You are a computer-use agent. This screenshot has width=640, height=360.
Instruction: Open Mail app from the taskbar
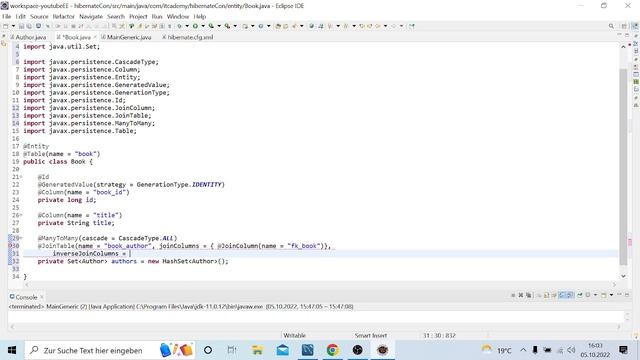(282, 350)
